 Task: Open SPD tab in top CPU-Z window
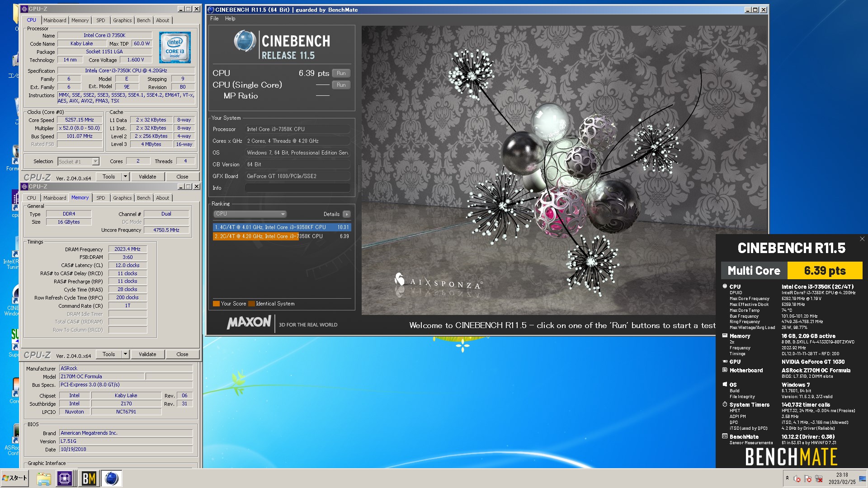(101, 20)
